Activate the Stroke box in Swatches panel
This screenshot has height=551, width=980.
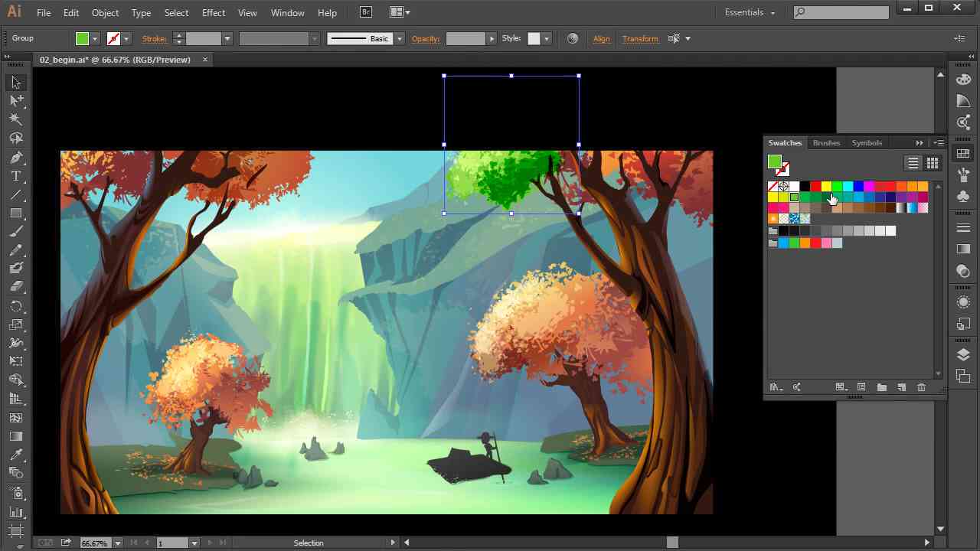coord(784,169)
